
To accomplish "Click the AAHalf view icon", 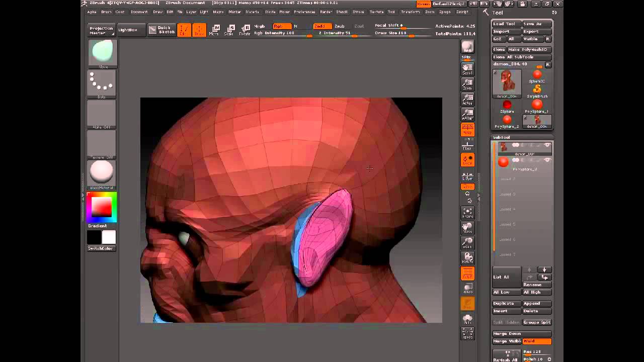I will pos(467,115).
